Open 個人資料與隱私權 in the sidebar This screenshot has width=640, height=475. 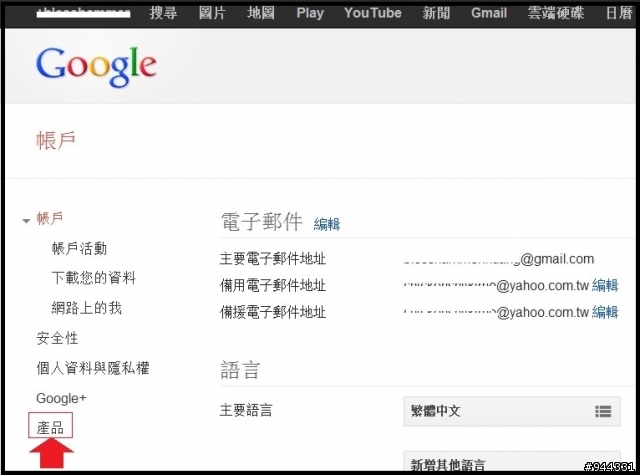pyautogui.click(x=93, y=368)
